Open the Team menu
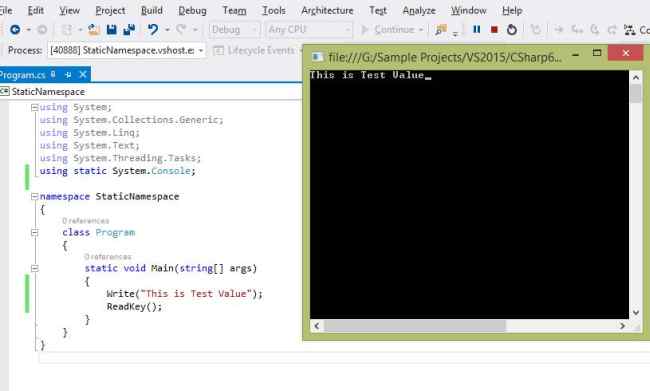The height and width of the screenshot is (391, 650). coord(235,10)
